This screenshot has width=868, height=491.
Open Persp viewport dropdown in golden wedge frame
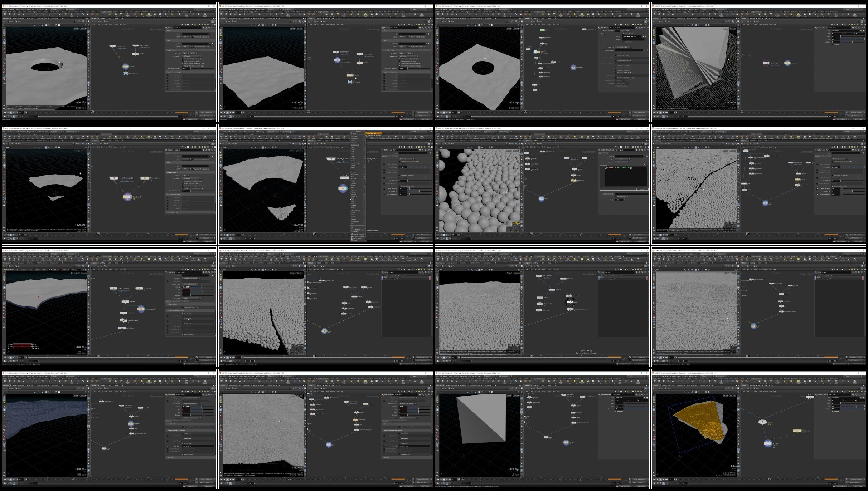pos(726,395)
